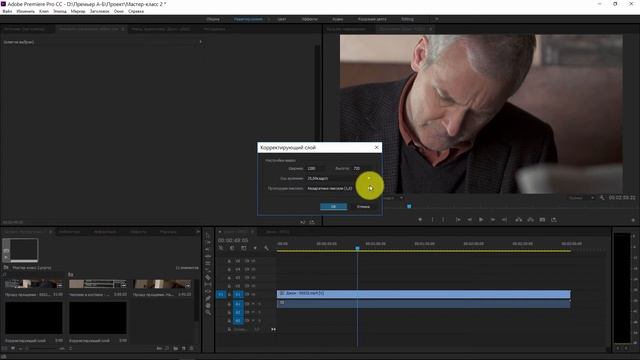Expand workspace overflow chevron at top
Viewport: 640px width, 360px height.
[x=436, y=19]
